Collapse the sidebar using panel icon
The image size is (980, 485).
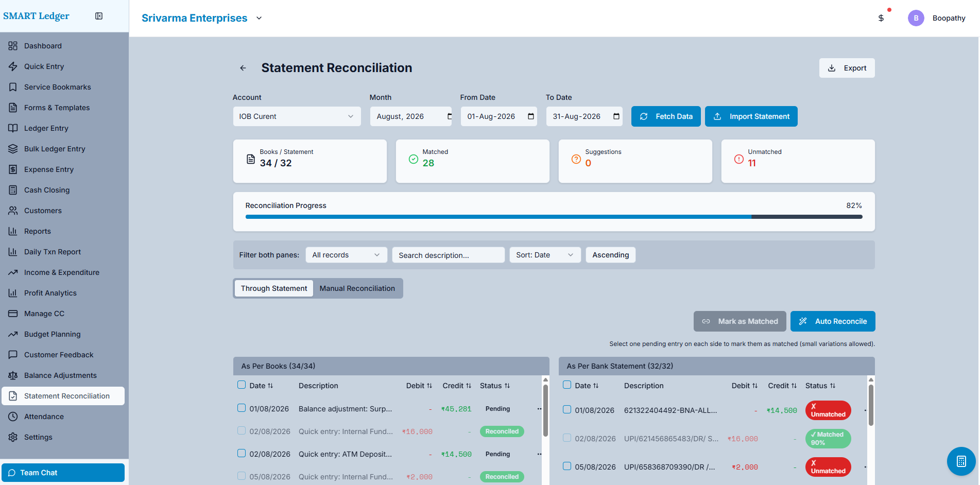click(x=99, y=16)
